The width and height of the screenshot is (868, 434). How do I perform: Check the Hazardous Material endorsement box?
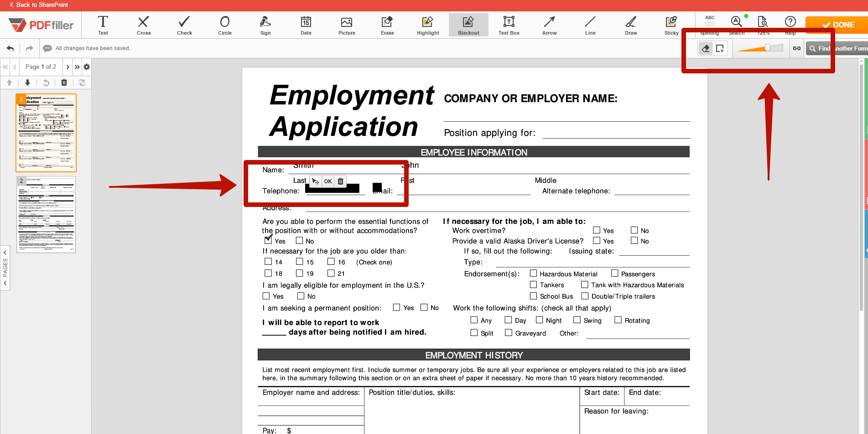[x=533, y=273]
